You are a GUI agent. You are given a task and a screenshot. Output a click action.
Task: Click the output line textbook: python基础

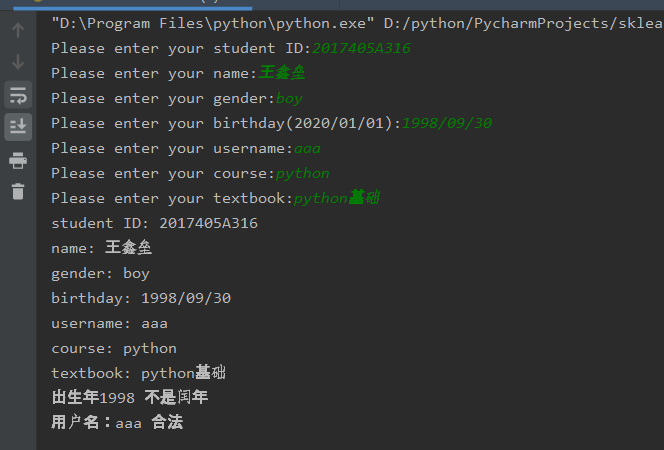[x=138, y=373]
